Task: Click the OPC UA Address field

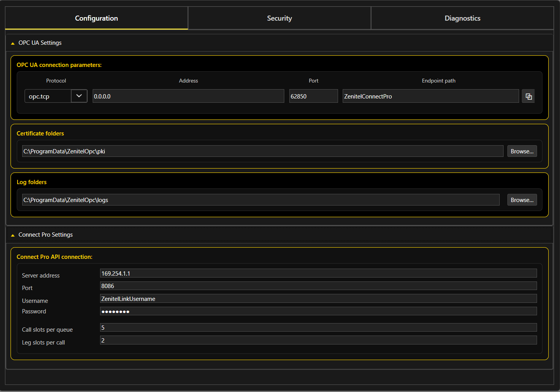Action: 188,96
